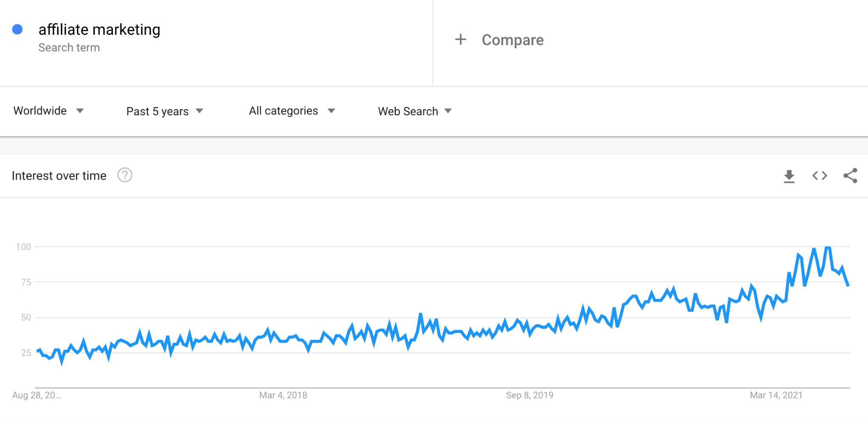Expand the Worldwide region dropdown
Image resolution: width=868 pixels, height=423 pixels.
(48, 111)
